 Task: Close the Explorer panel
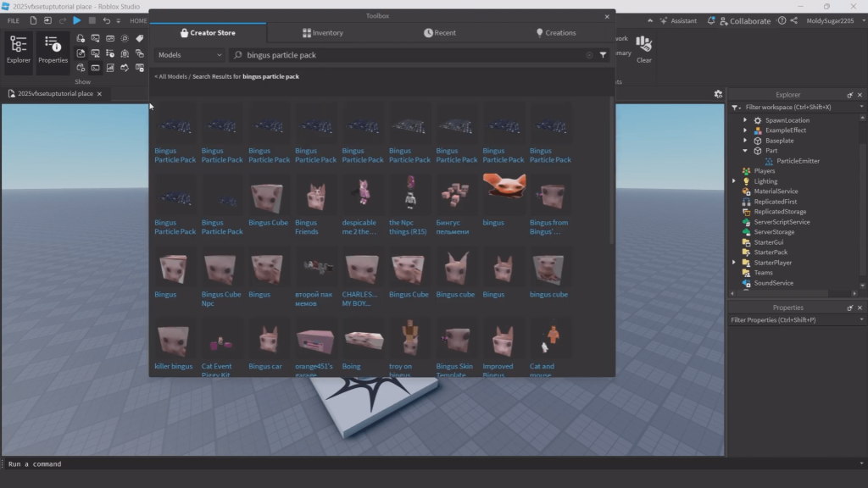[860, 95]
